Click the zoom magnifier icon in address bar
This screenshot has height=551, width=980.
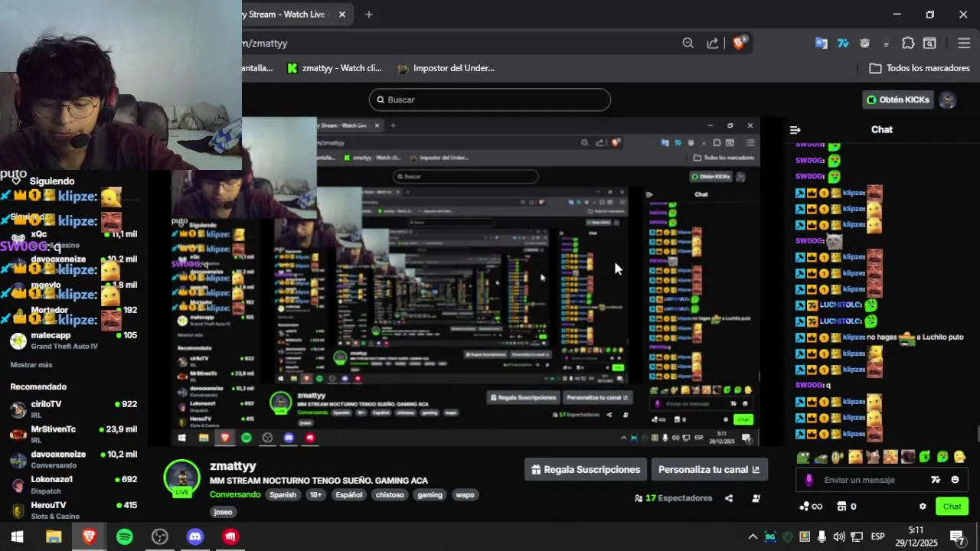(688, 43)
